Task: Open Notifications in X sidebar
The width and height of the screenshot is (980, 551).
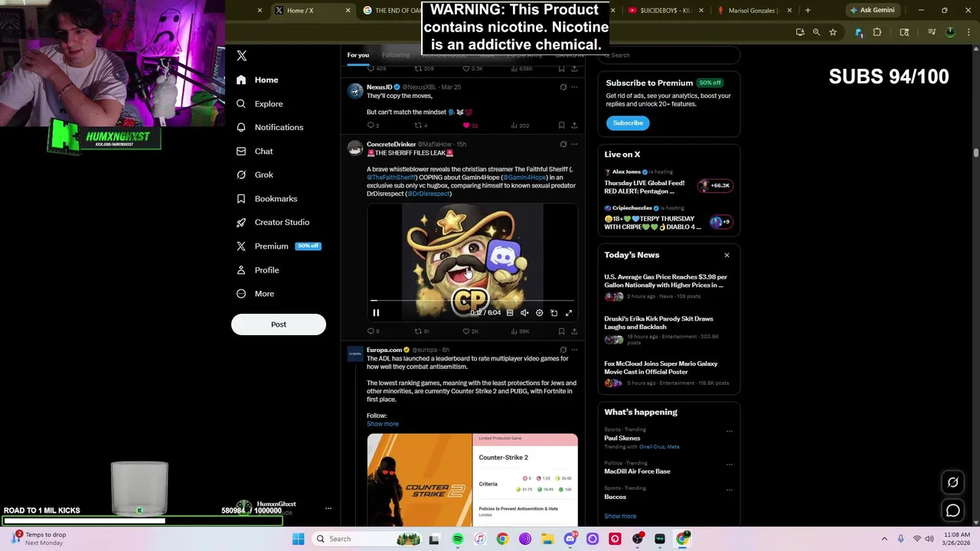Action: pos(269,127)
